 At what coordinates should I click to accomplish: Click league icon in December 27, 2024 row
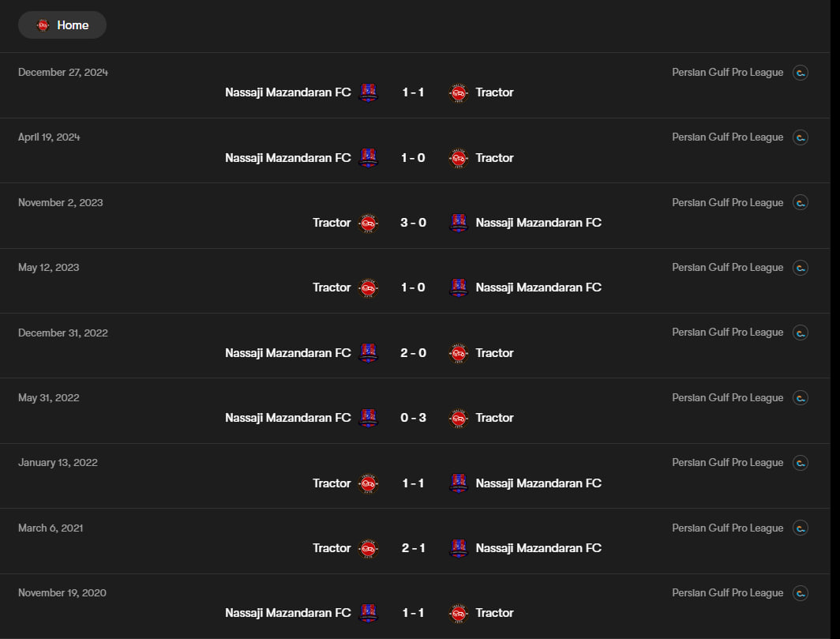click(x=801, y=73)
